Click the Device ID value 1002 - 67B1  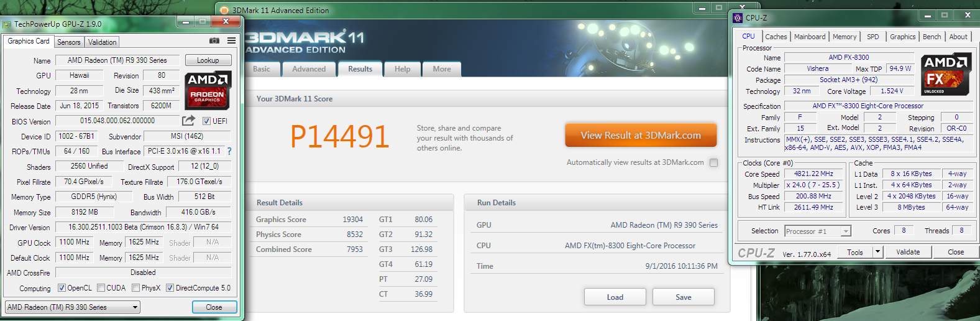pos(76,136)
